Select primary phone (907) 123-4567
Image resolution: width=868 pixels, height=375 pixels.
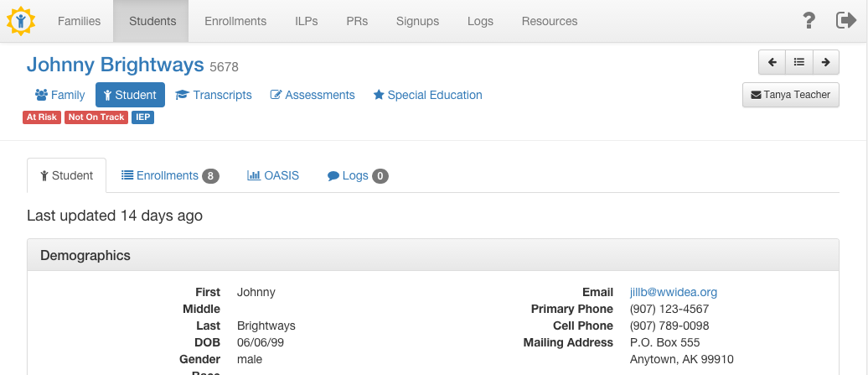point(669,309)
